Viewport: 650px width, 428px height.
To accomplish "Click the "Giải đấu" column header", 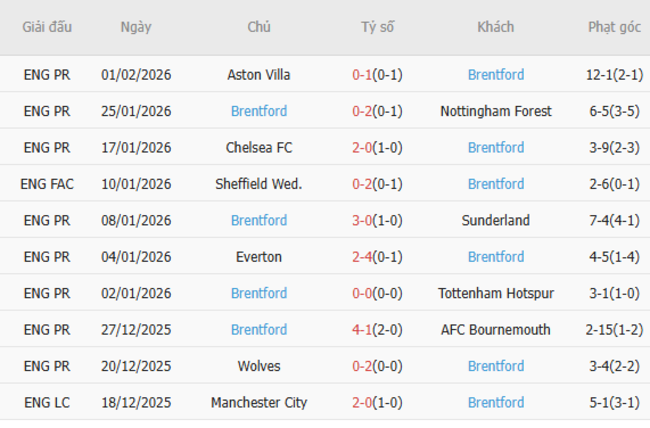I will tap(47, 28).
